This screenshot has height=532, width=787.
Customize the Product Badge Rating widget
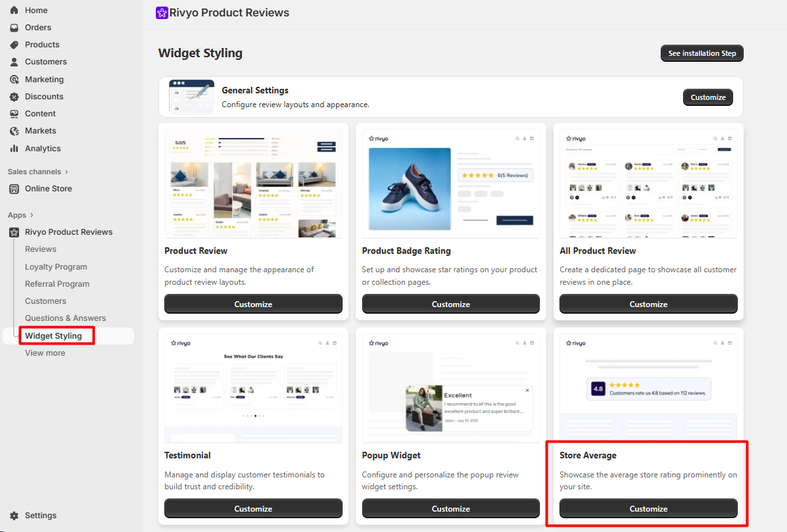click(x=451, y=304)
